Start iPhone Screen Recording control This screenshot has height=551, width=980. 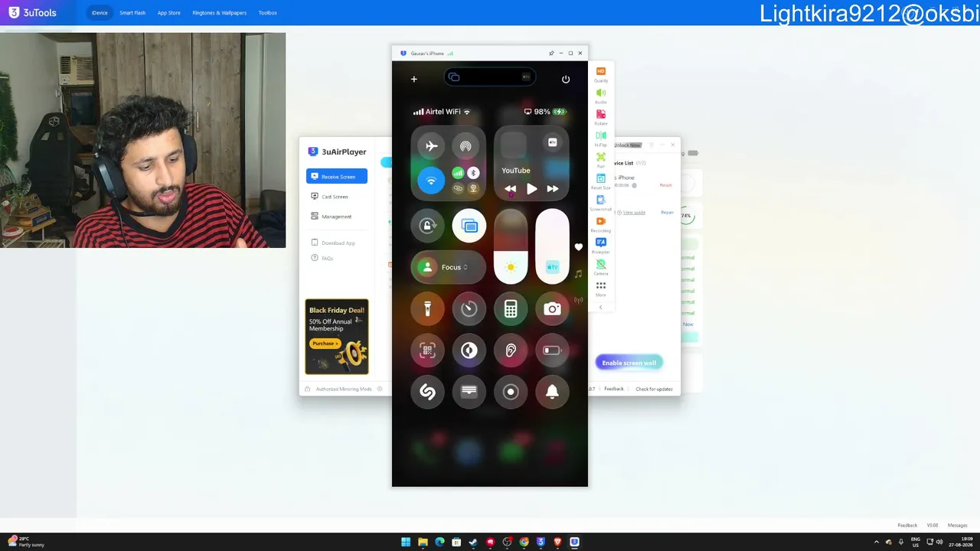tap(511, 392)
